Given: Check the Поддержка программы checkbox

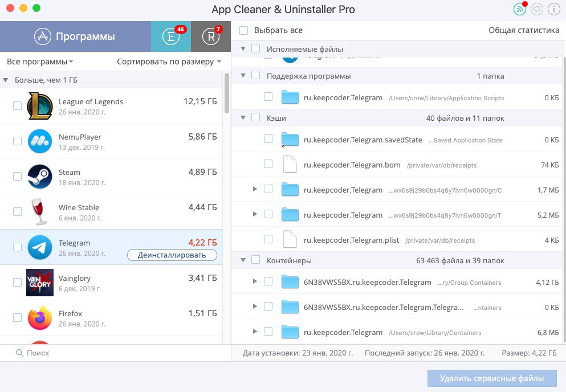Looking at the screenshot, I should click(255, 75).
